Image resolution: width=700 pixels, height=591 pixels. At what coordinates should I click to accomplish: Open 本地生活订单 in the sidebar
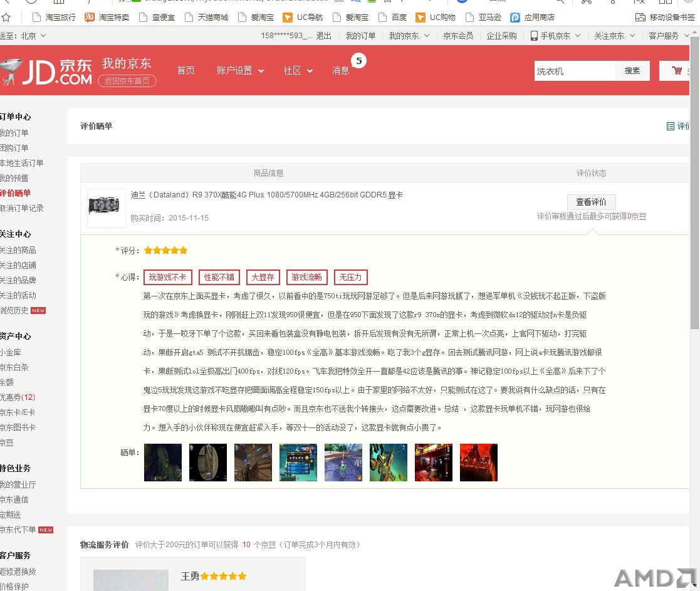pos(22,163)
